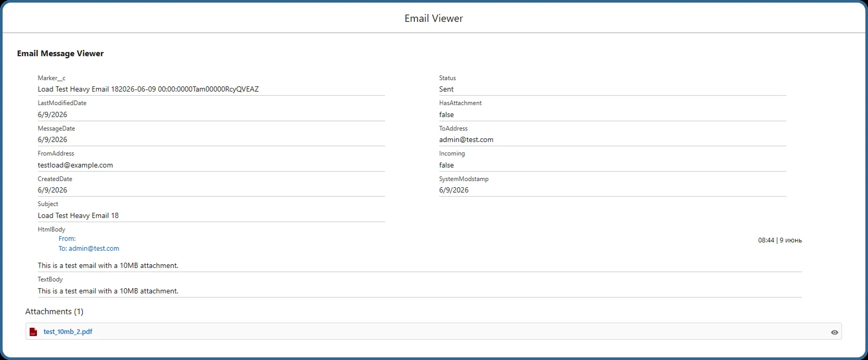Click the timestamp 08:44 | 9 июнь
The width and height of the screenshot is (868, 360).
780,240
